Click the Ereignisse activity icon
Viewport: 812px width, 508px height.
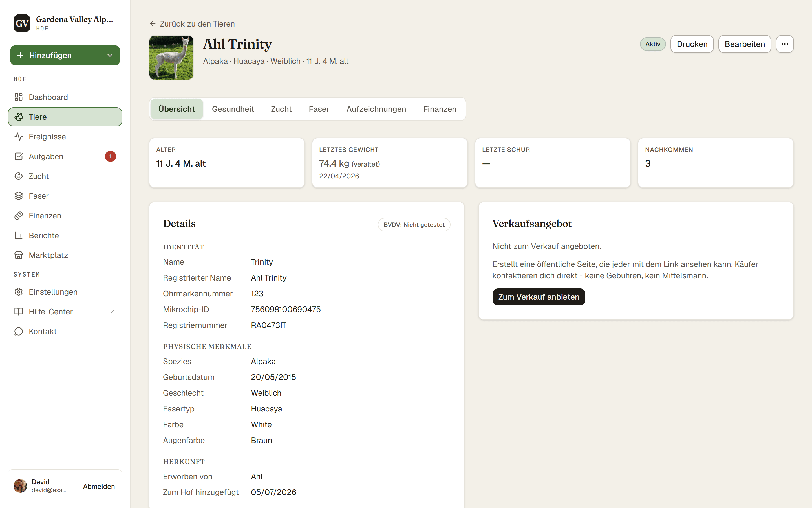(18, 137)
